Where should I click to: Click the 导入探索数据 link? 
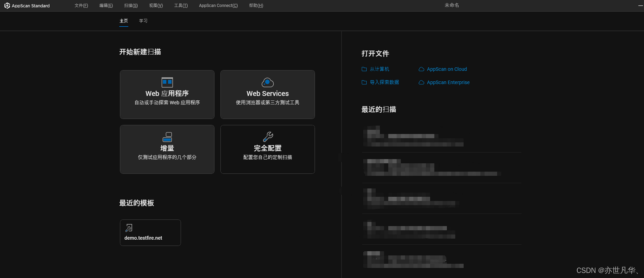point(384,82)
